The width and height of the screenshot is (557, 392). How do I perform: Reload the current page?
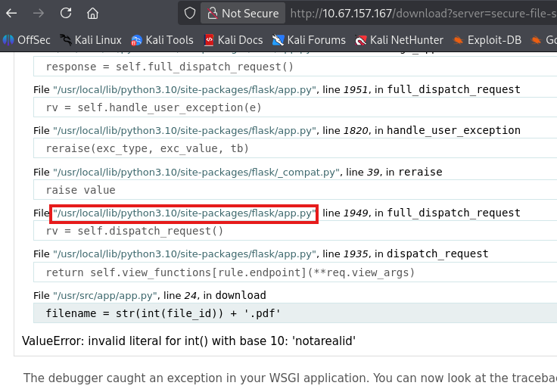point(66,13)
